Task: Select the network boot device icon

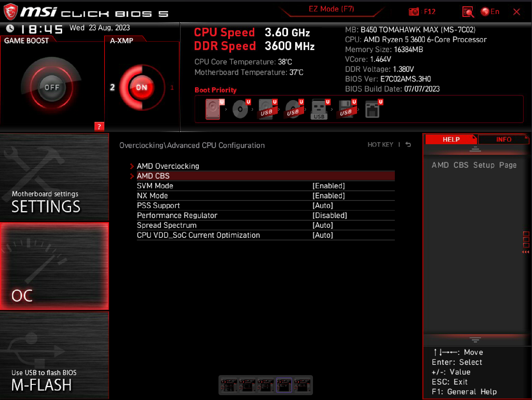Action: click(x=372, y=109)
